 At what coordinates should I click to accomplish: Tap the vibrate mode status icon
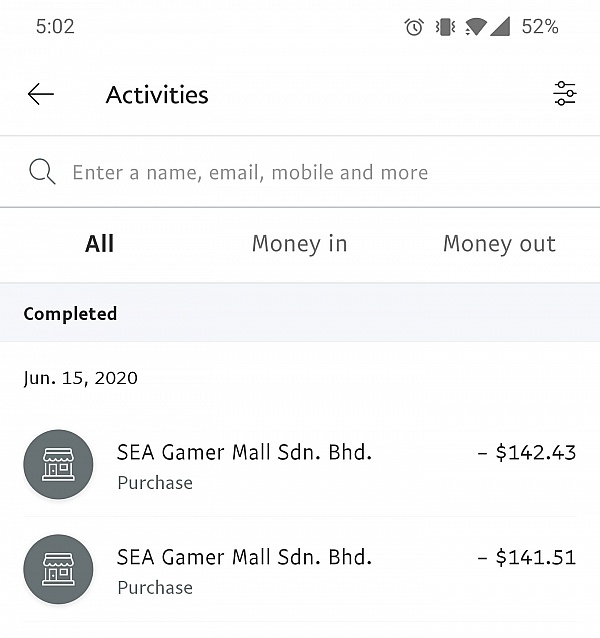(x=445, y=27)
